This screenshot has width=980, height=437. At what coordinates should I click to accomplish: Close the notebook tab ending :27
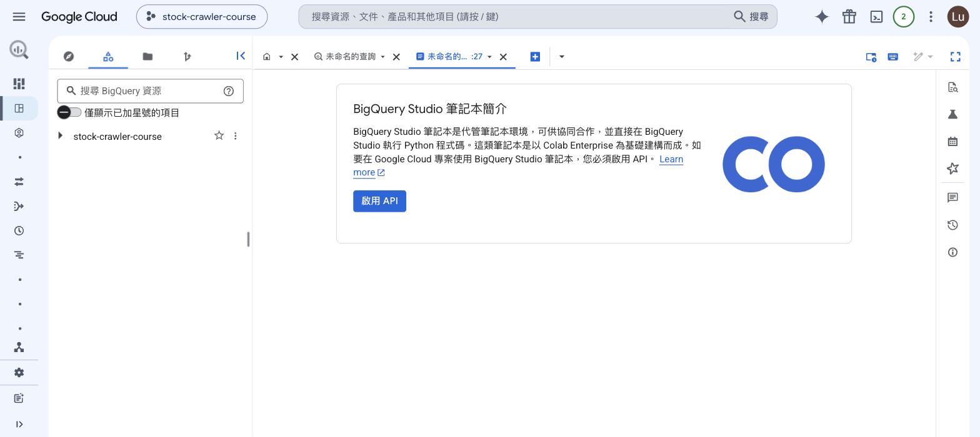tap(503, 57)
